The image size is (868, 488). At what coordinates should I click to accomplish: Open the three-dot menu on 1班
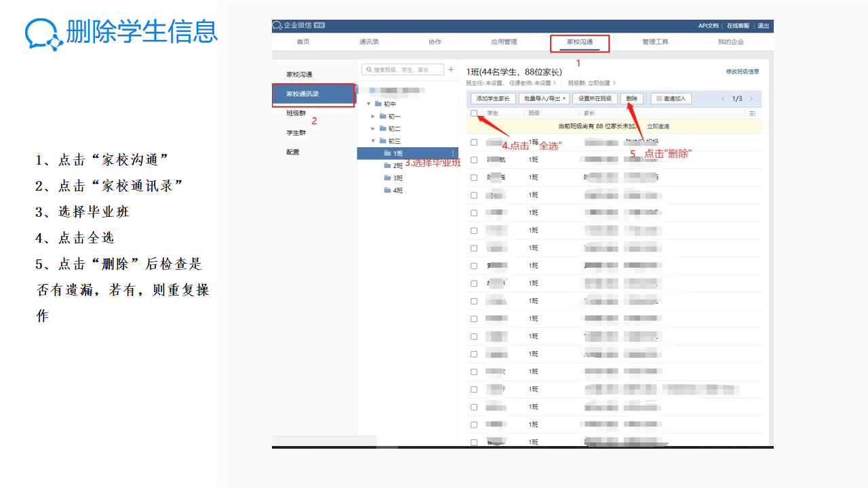pos(453,153)
